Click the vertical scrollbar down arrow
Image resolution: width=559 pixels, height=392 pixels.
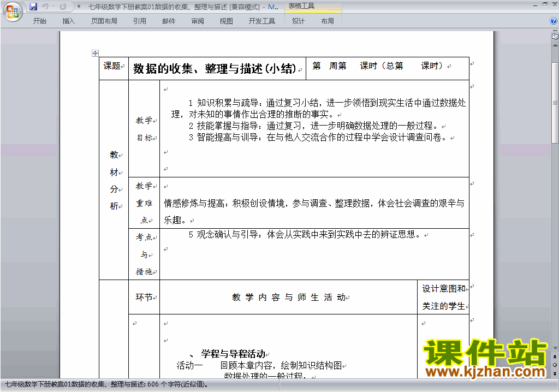(x=555, y=348)
